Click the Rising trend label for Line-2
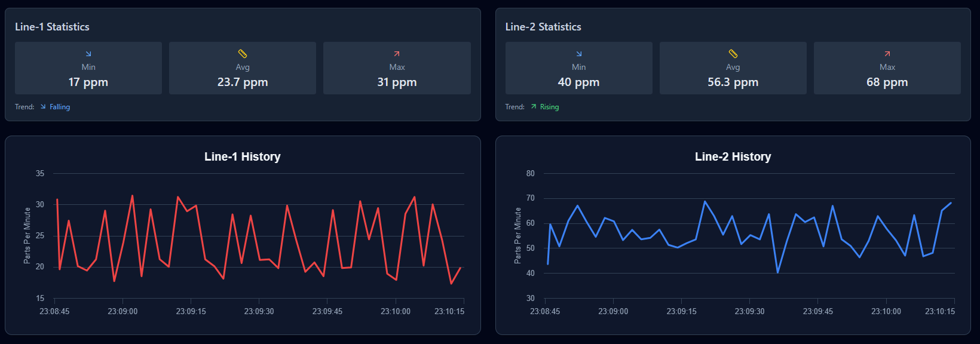 (x=549, y=107)
